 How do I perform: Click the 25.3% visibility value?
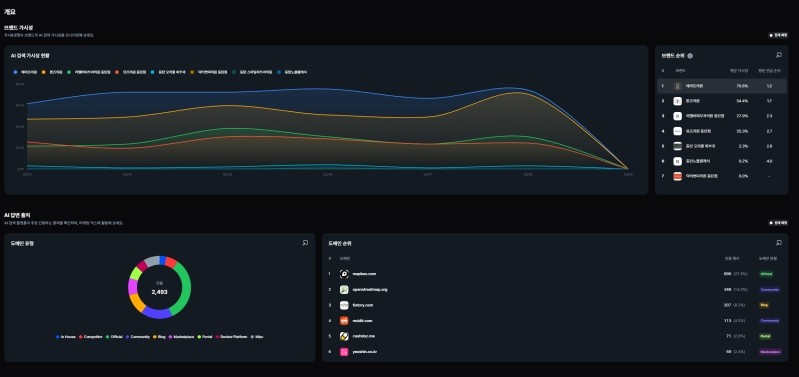(x=742, y=131)
